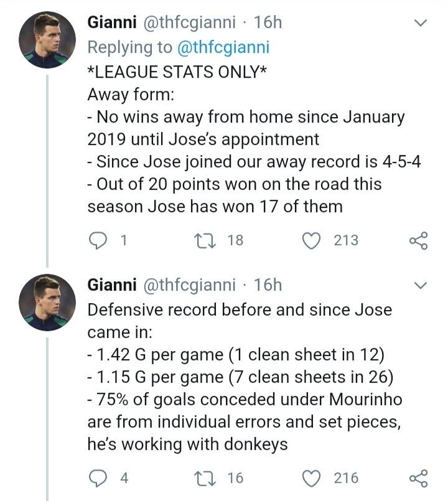Screen dimensions: 448x501
Task: Click the 16h timestamp on the defensive record tweet
Action: pos(268,285)
